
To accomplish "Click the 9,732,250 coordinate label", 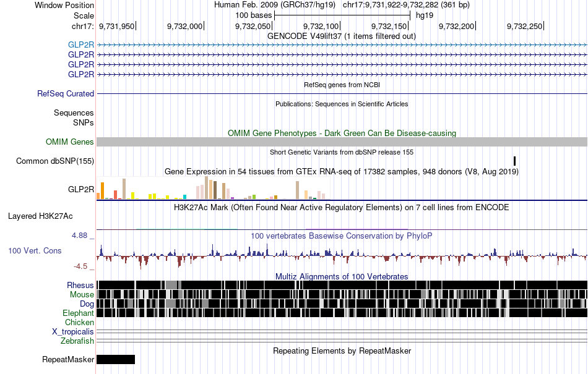I will (525, 26).
